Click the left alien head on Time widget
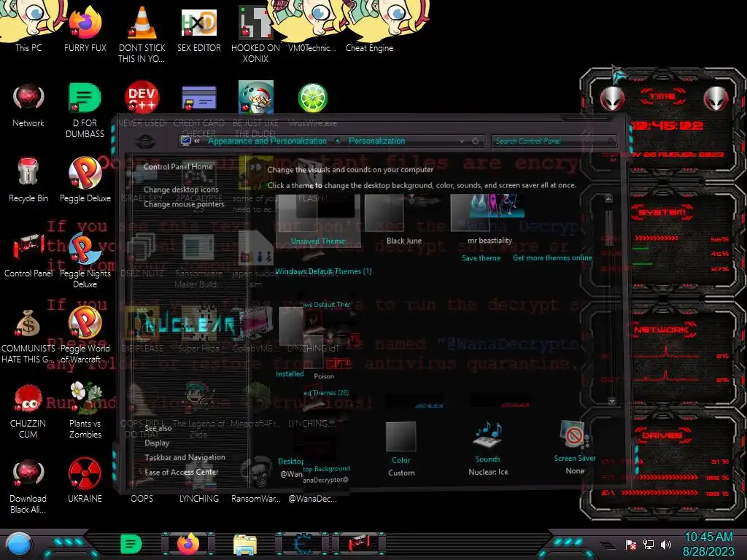The image size is (747, 560). point(612,98)
